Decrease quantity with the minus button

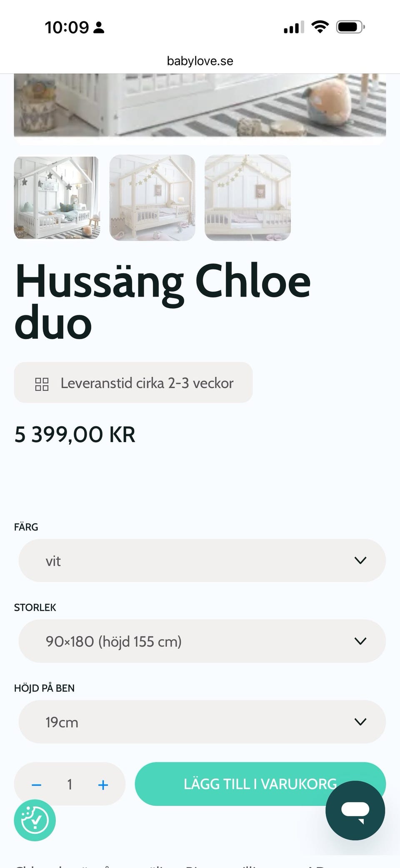tap(37, 785)
